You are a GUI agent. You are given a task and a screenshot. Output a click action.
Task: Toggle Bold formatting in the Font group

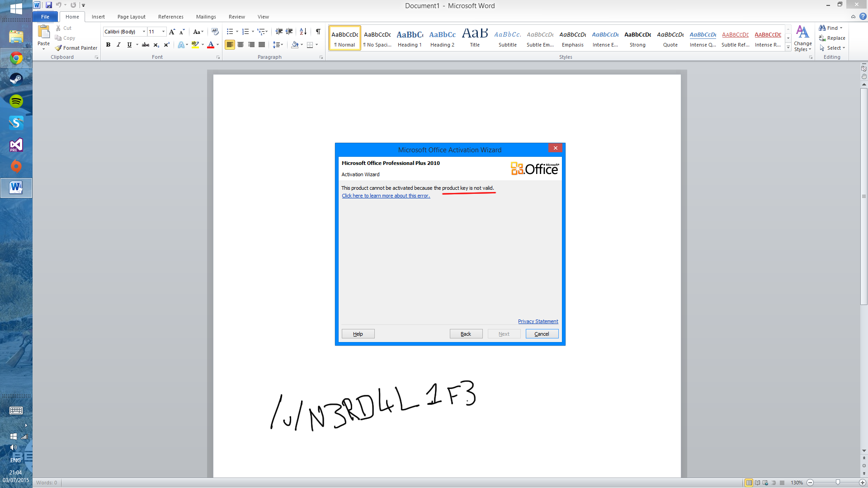tap(108, 45)
